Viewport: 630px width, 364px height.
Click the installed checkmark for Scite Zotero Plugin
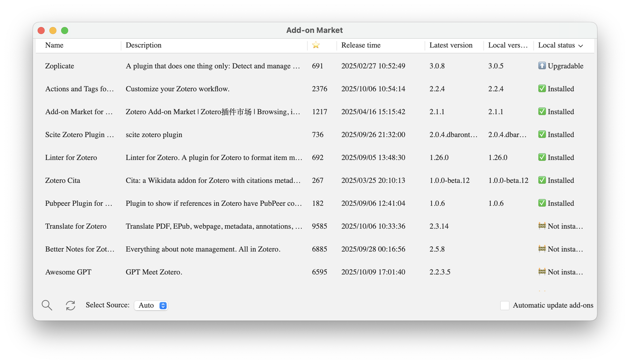pos(542,134)
